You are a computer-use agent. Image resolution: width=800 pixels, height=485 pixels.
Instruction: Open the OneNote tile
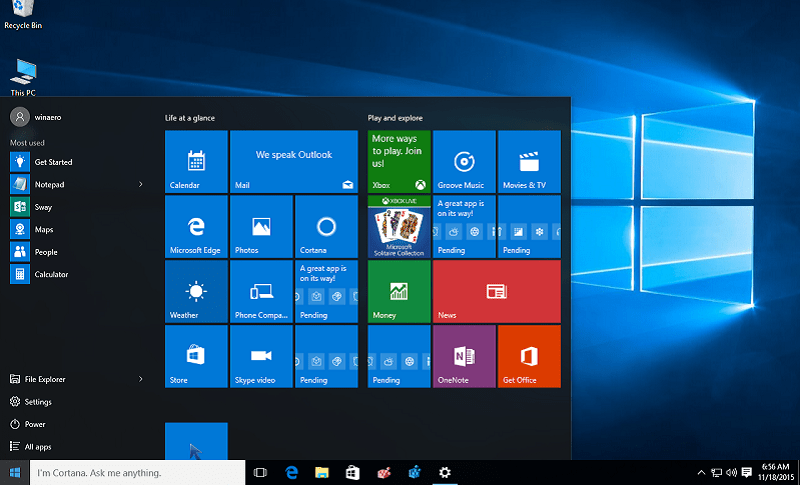pyautogui.click(x=464, y=356)
